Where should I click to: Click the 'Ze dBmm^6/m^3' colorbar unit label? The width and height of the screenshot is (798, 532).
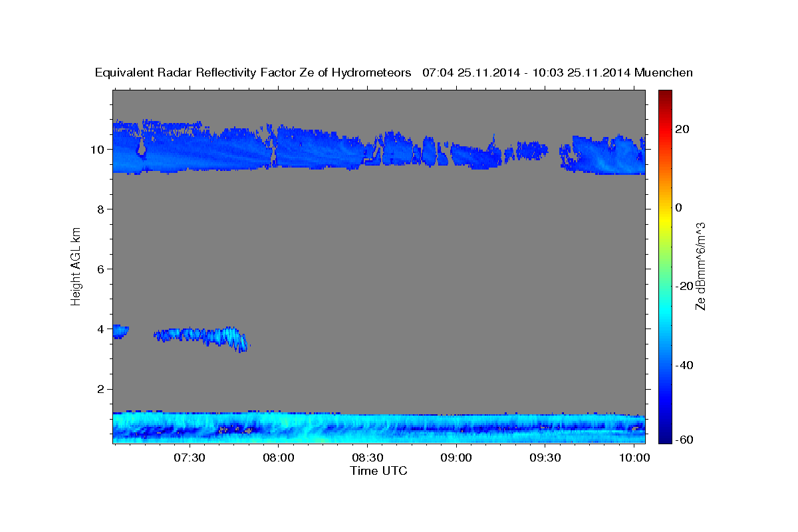pos(700,266)
